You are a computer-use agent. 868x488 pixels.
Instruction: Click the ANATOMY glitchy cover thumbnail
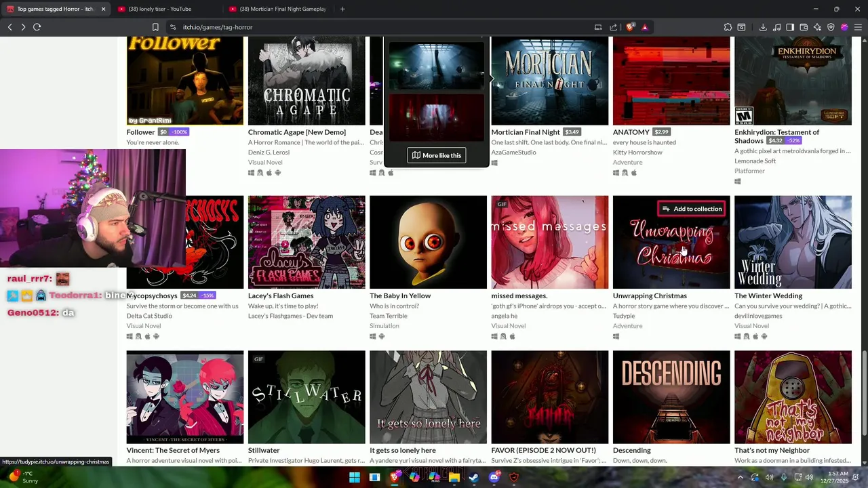[671, 81]
